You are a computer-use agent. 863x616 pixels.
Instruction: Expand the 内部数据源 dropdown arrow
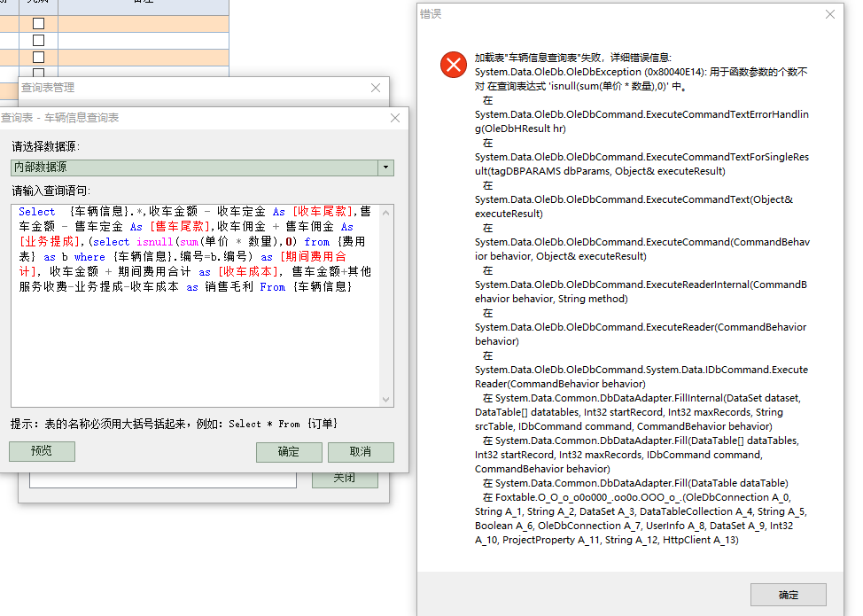(x=385, y=168)
